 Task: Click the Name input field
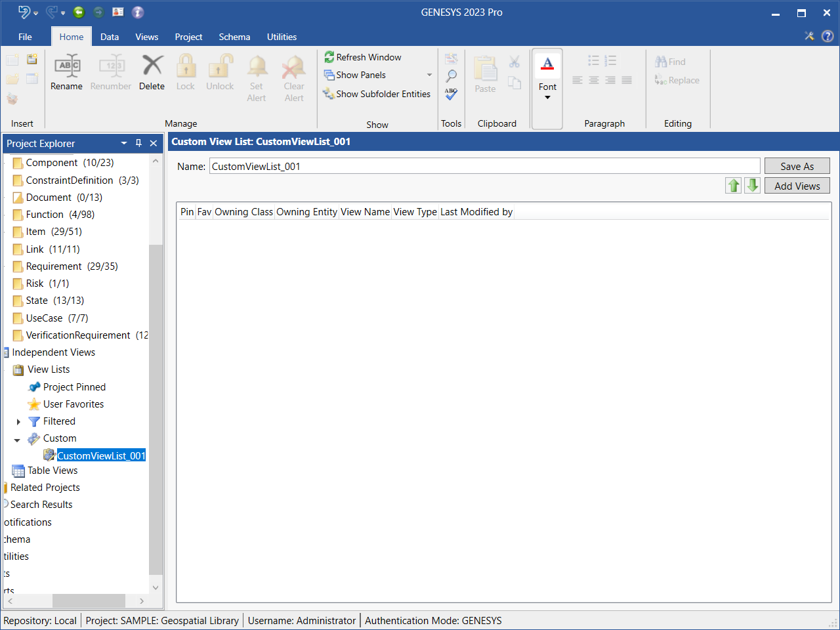coord(484,166)
